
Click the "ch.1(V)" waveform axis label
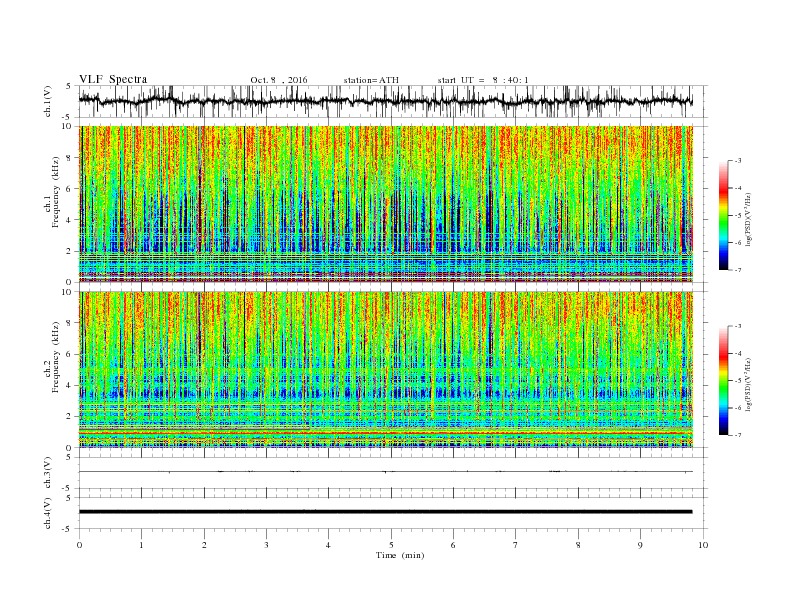[x=48, y=101]
